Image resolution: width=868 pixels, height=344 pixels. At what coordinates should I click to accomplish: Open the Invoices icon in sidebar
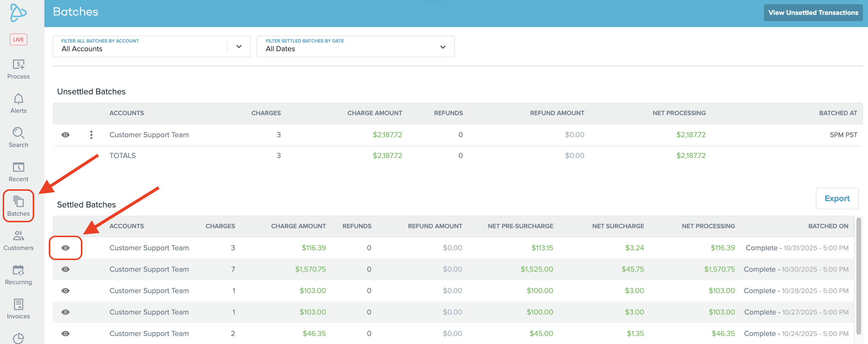18,304
